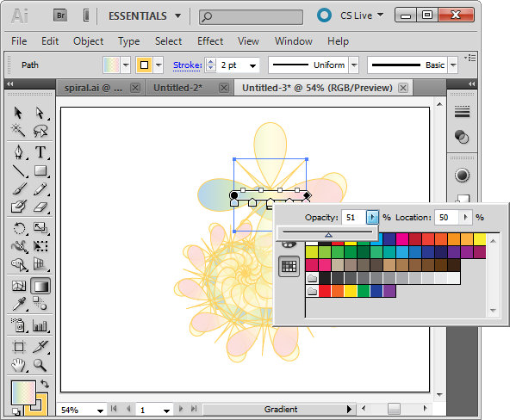
Task: Select the Zoom tool
Action: point(40,365)
